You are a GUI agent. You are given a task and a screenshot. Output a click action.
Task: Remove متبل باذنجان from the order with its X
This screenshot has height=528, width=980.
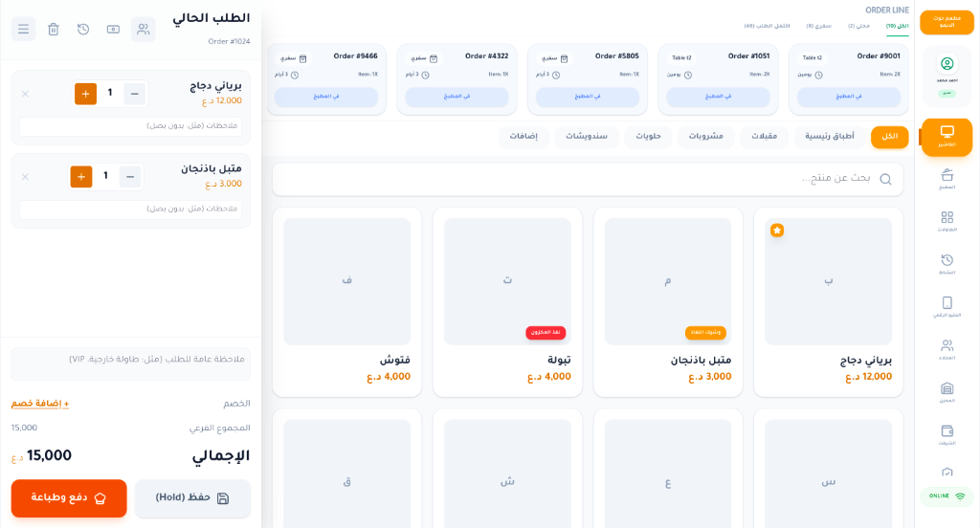(25, 177)
